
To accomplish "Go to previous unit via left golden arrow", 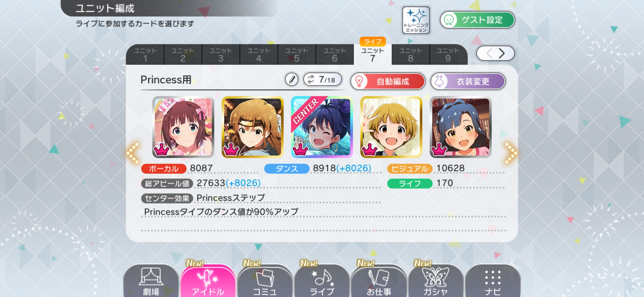I will pos(133,153).
